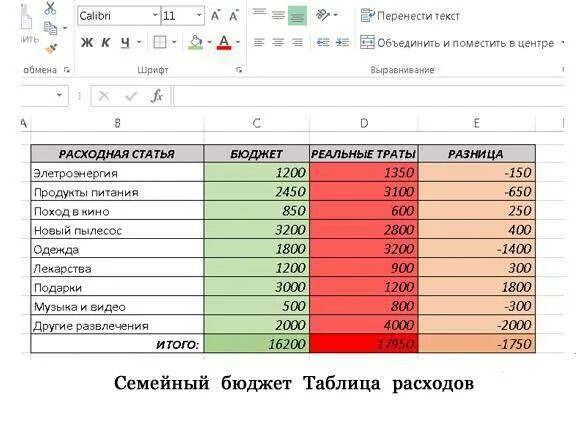Select the Другие развлечения cell

[117, 325]
